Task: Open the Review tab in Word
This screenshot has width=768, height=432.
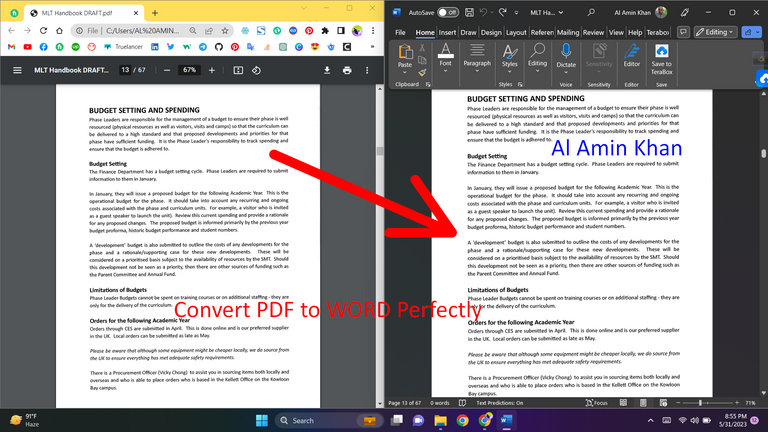Action: 594,32
